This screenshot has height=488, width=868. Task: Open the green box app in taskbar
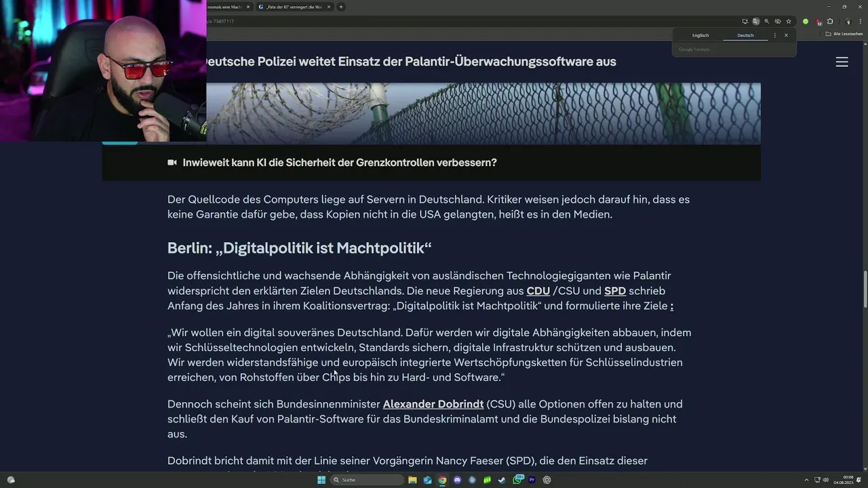click(487, 480)
